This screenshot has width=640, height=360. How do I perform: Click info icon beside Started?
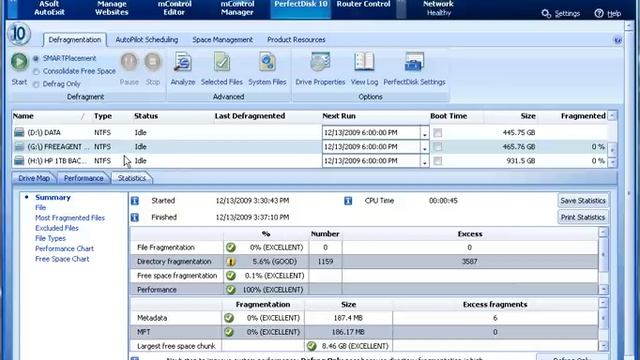[x=135, y=201]
